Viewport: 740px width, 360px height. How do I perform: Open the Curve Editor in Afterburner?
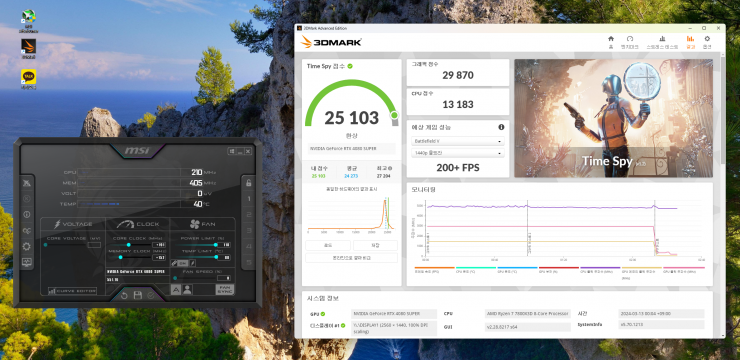coord(73,291)
